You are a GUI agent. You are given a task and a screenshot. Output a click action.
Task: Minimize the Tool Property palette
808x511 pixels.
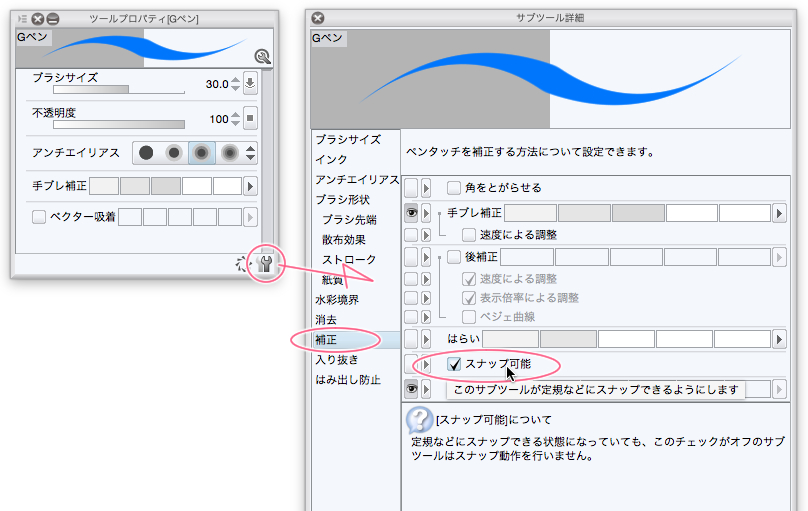click(x=53, y=19)
